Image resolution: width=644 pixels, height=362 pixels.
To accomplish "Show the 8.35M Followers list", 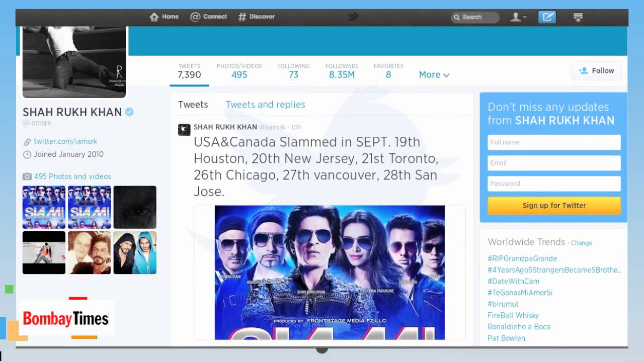I will (x=342, y=71).
